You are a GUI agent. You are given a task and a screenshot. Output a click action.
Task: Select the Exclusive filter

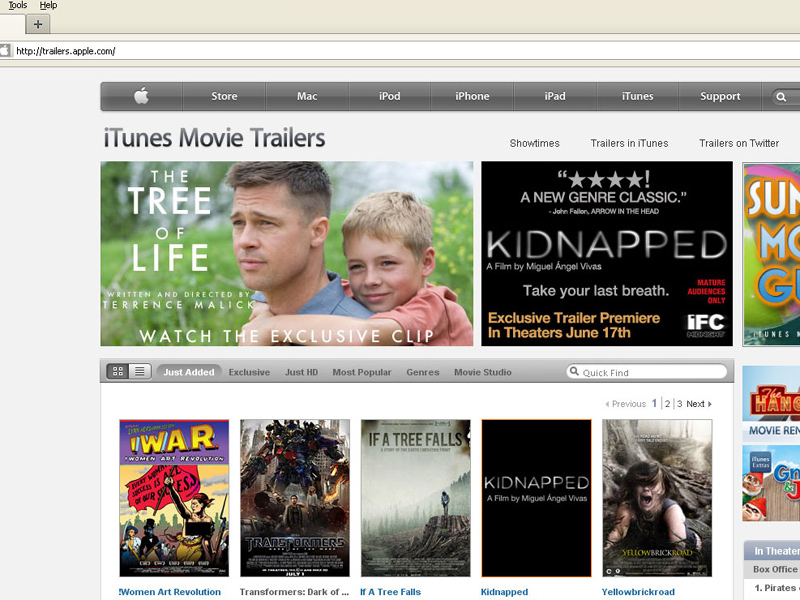(x=249, y=372)
